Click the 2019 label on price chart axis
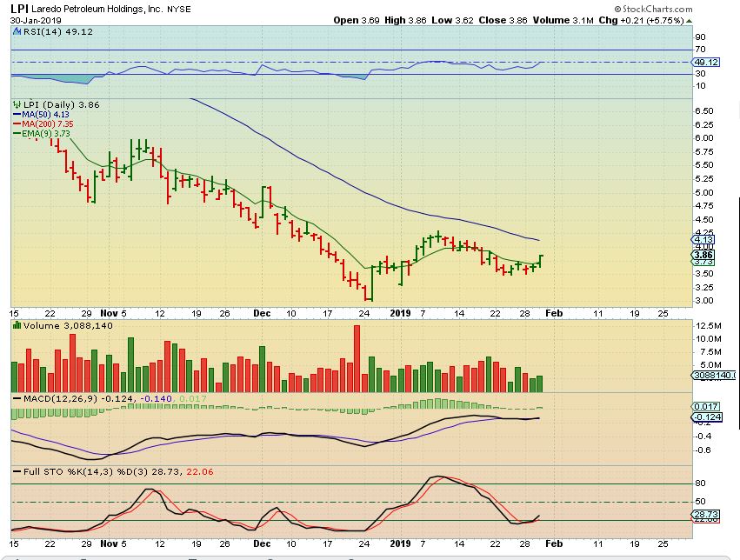Screen dimensions: 740x560 point(400,313)
